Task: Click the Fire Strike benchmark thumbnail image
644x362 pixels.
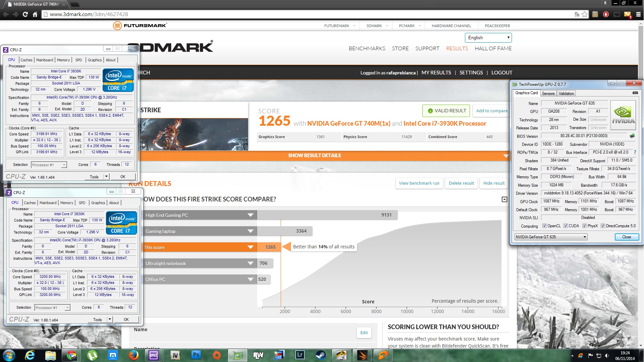Action: pos(194,134)
